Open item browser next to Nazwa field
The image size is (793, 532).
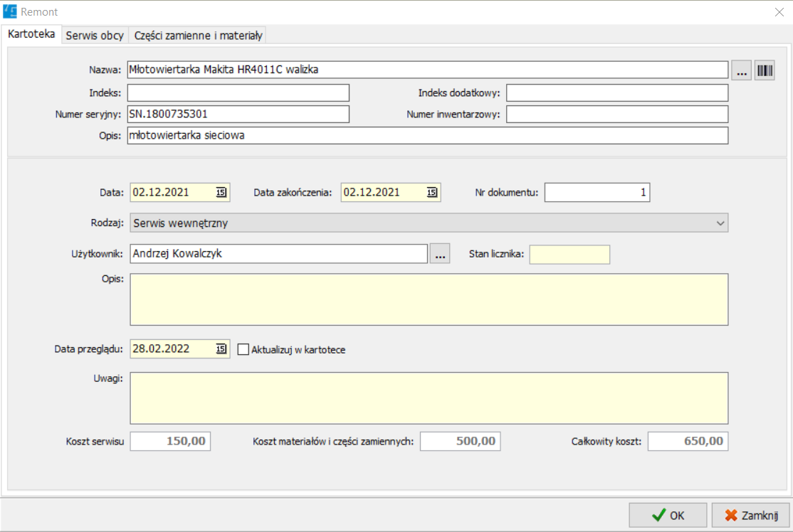point(741,70)
